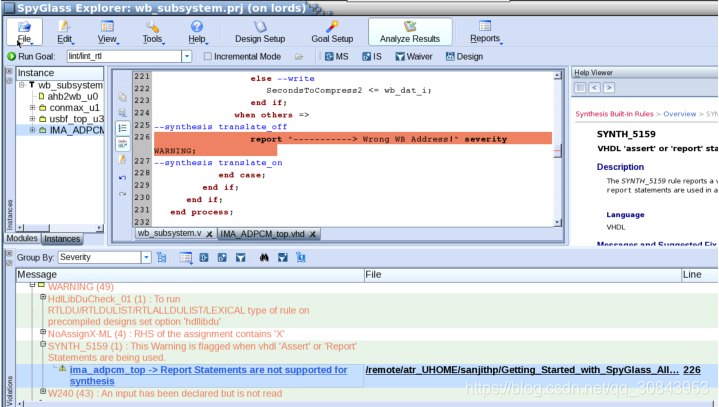Image resolution: width=719 pixels, height=407 pixels.
Task: Click the edit file pencil icon
Action: click(x=122, y=160)
